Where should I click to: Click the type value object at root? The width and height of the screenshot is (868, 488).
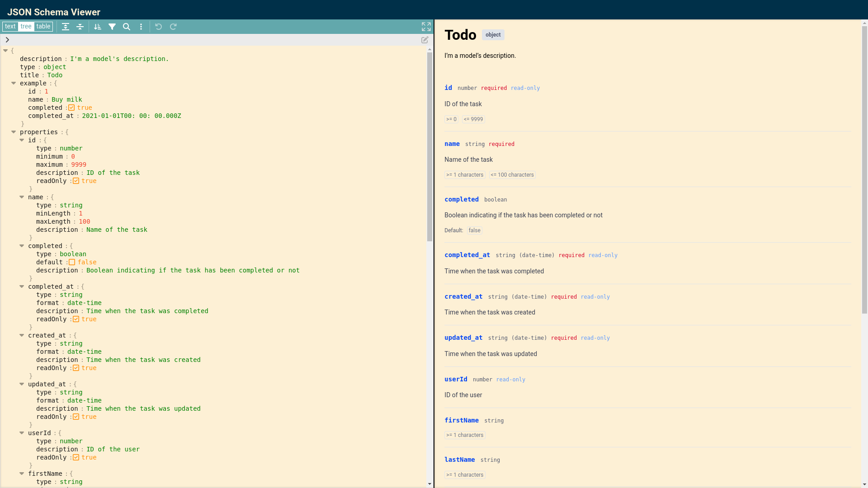pos(55,67)
